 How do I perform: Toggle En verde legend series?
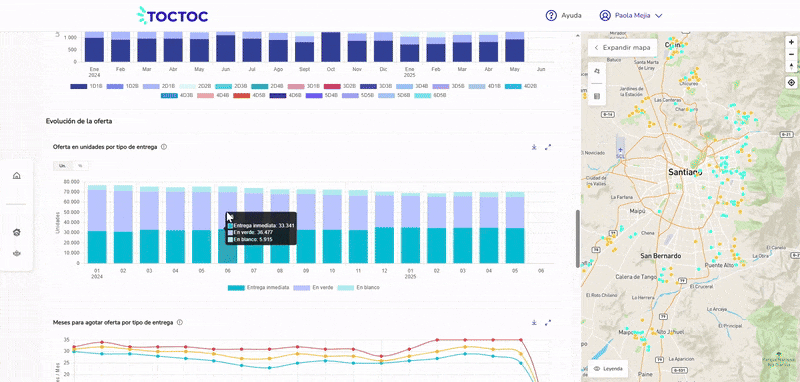pos(314,288)
